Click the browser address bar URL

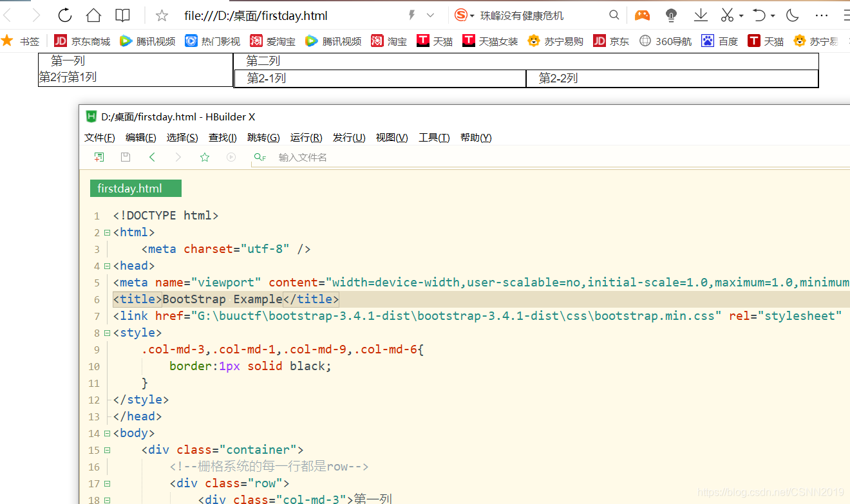point(256,15)
